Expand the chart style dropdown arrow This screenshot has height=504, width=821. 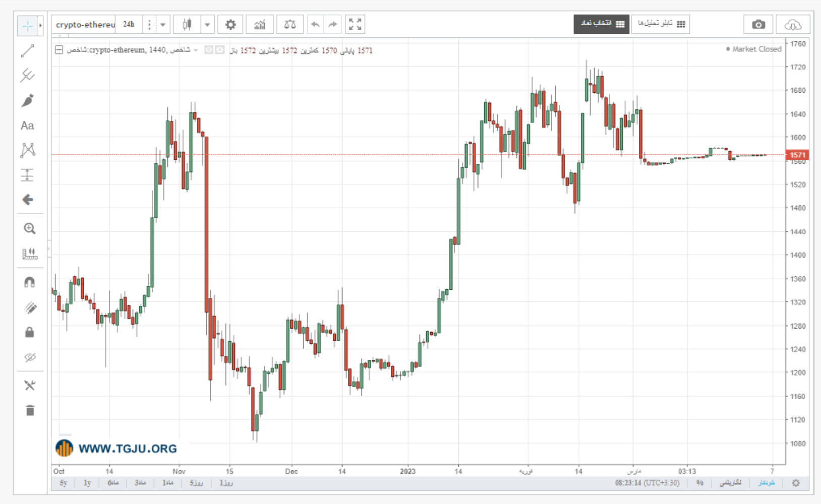(x=207, y=24)
